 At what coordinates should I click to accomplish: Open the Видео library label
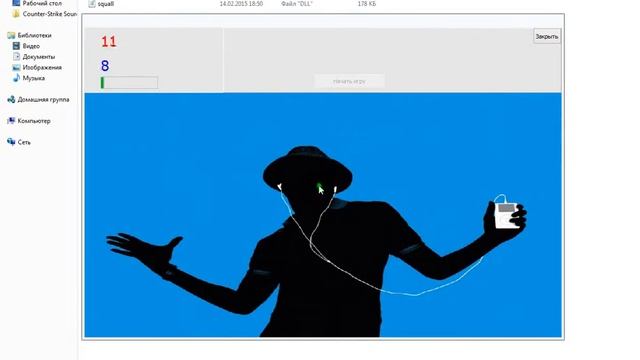click(x=31, y=46)
